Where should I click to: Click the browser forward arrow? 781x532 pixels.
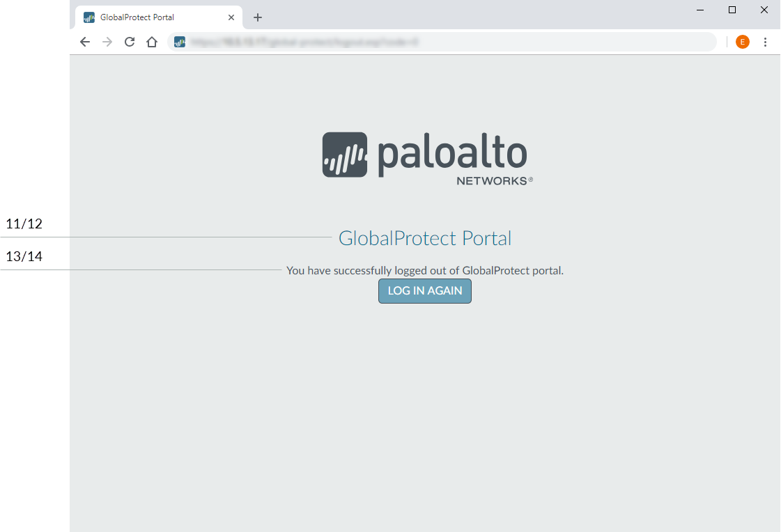pyautogui.click(x=107, y=42)
